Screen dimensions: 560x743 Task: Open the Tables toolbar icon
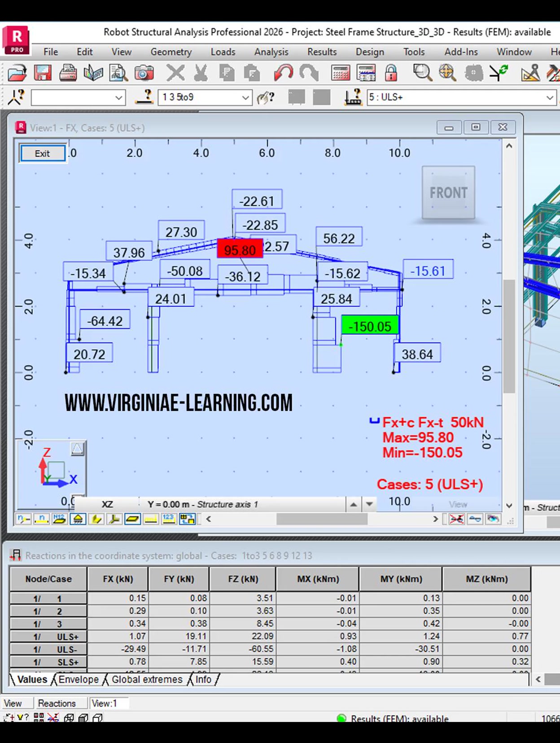pos(366,73)
